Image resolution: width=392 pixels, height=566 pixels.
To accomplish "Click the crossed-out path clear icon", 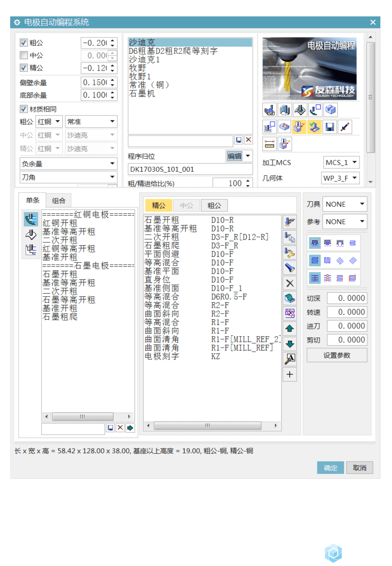I will 290,313.
